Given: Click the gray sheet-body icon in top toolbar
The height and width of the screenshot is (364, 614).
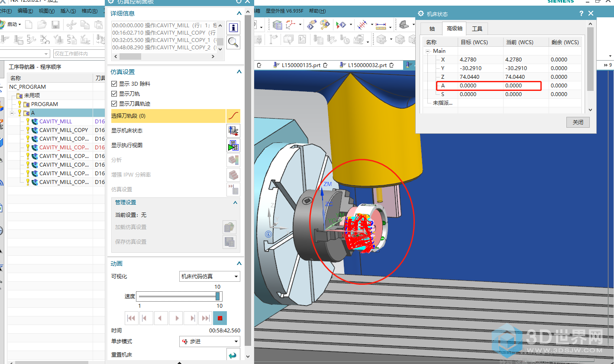Looking at the screenshot, I should (x=404, y=25).
